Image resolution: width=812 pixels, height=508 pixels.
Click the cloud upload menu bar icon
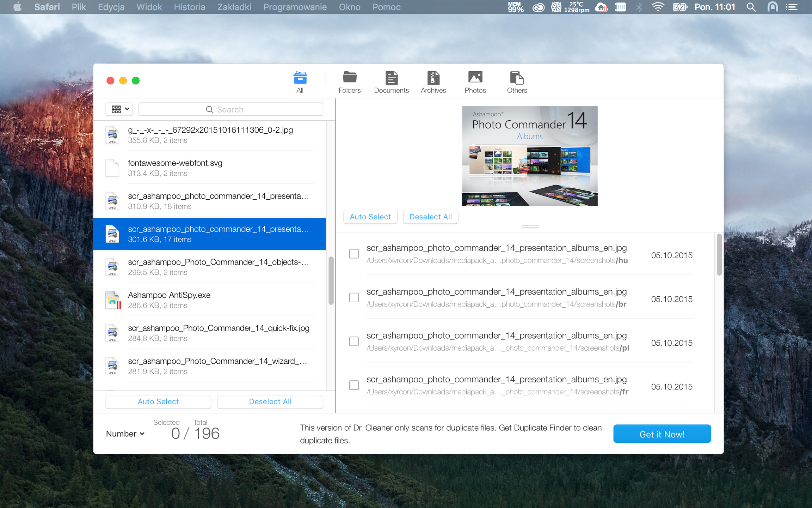click(x=601, y=7)
